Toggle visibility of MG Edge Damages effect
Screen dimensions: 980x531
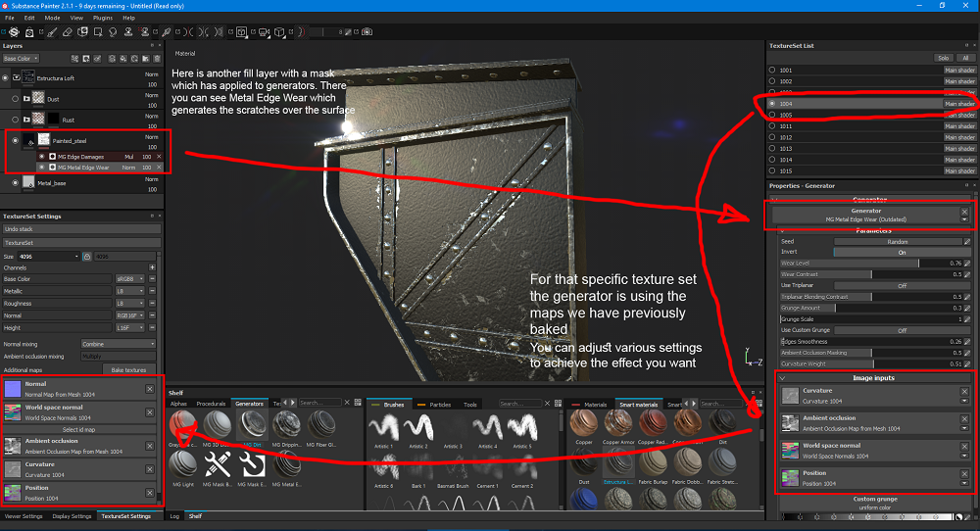42,157
